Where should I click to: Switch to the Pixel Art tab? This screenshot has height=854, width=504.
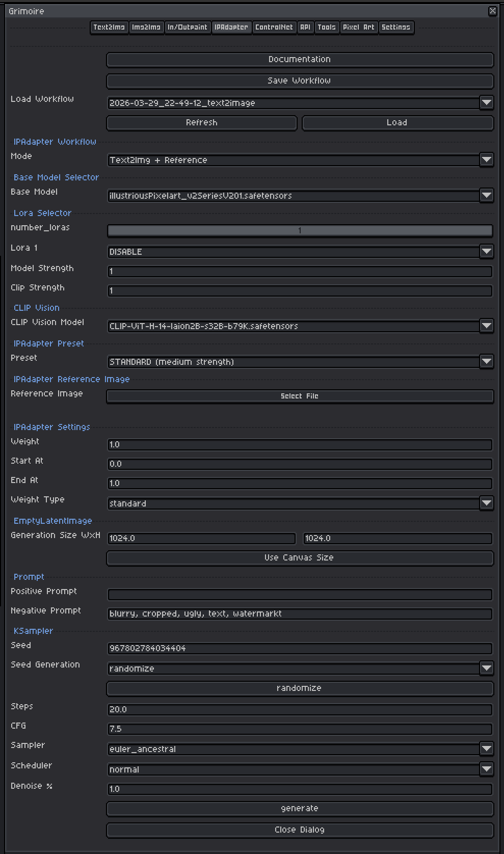click(359, 27)
